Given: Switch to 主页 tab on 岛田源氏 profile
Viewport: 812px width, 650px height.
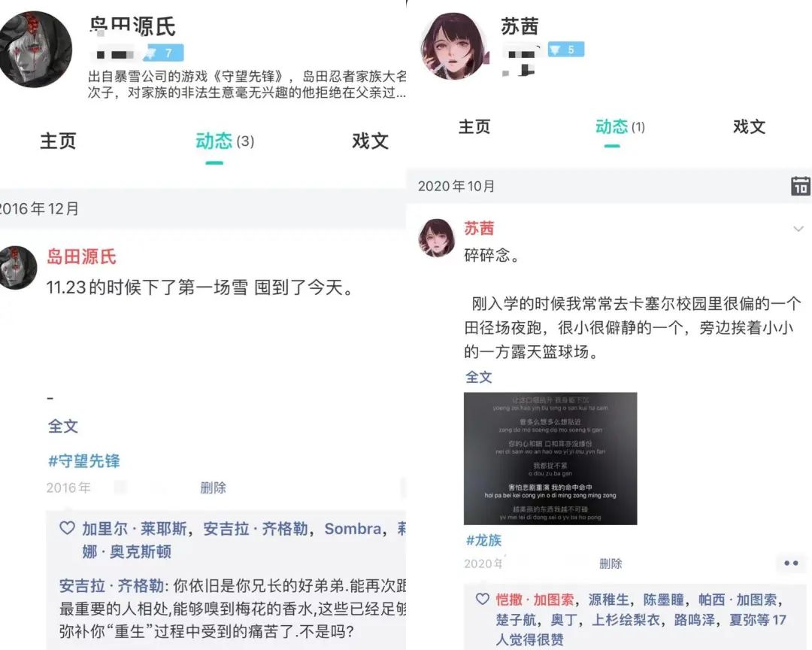Looking at the screenshot, I should coord(58,141).
